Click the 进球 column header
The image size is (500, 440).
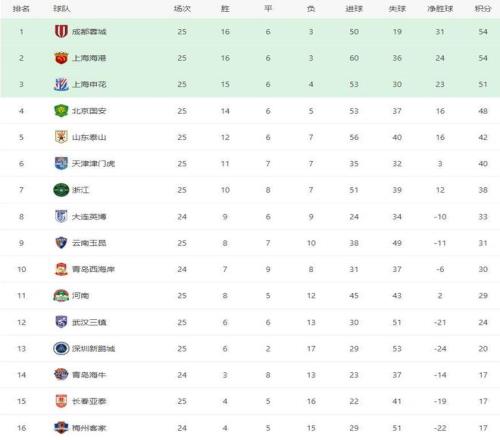coord(354,9)
